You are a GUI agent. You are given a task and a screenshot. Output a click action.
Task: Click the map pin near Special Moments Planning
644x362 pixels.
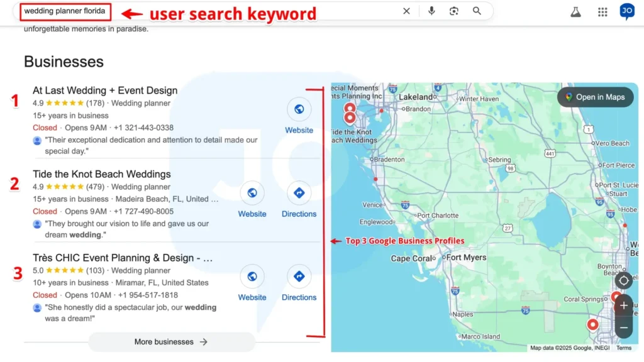(x=350, y=108)
